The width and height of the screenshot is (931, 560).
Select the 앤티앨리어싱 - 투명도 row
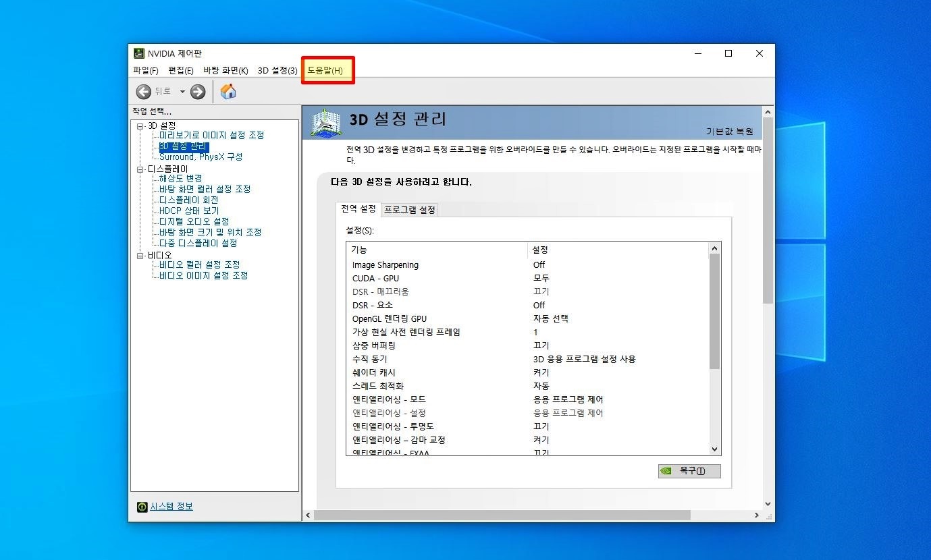(528, 426)
